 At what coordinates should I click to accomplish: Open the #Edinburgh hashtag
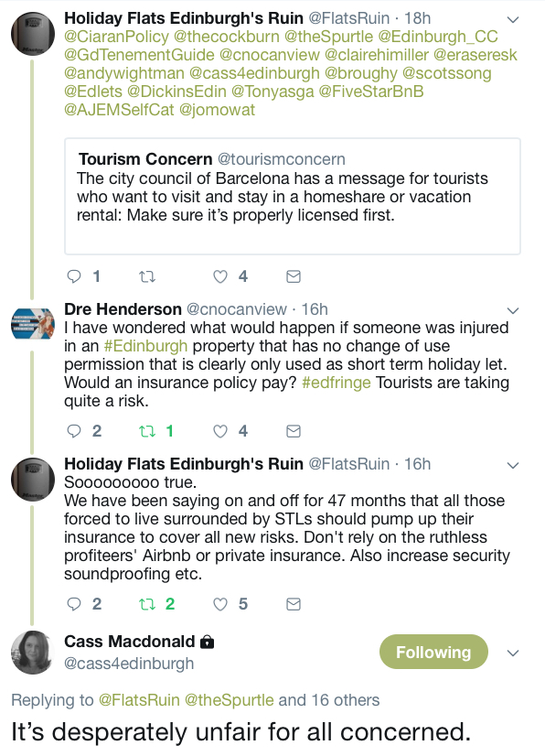pos(145,346)
